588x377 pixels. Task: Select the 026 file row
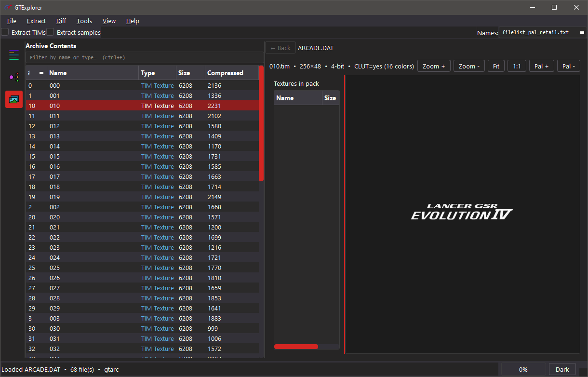click(142, 278)
